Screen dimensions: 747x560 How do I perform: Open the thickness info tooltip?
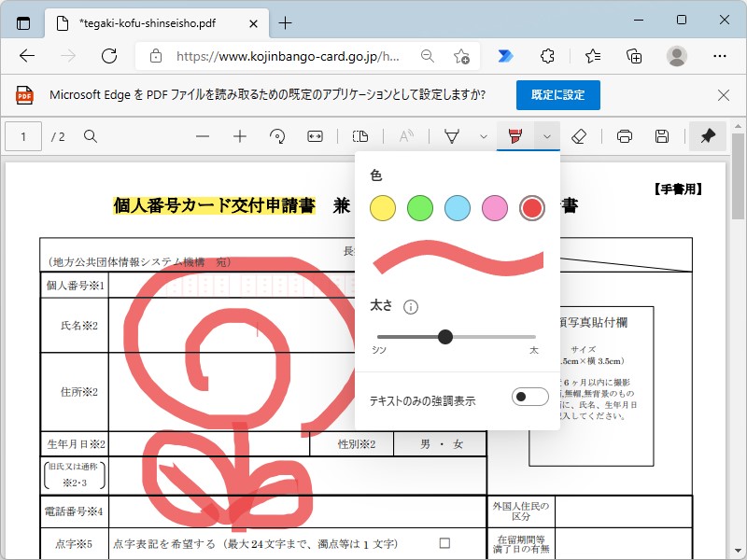(x=408, y=306)
